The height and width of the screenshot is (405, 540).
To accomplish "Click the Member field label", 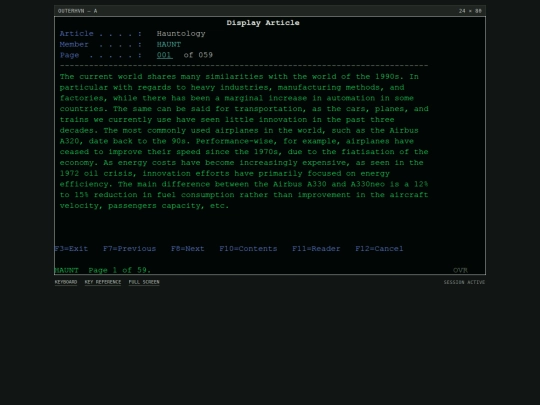I will [74, 44].
